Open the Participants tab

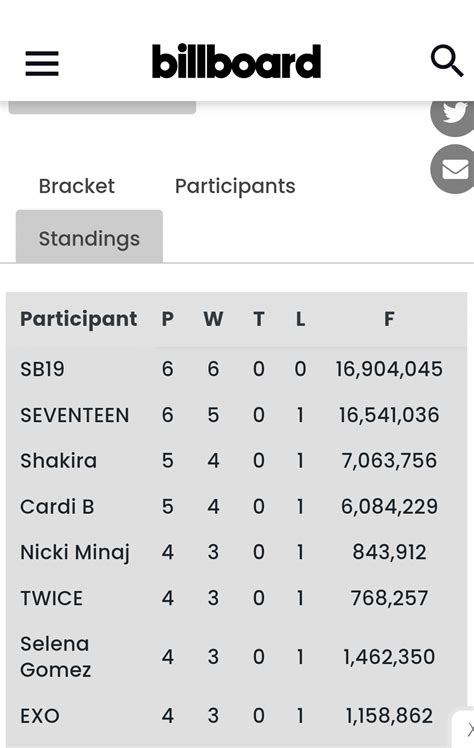tap(235, 186)
